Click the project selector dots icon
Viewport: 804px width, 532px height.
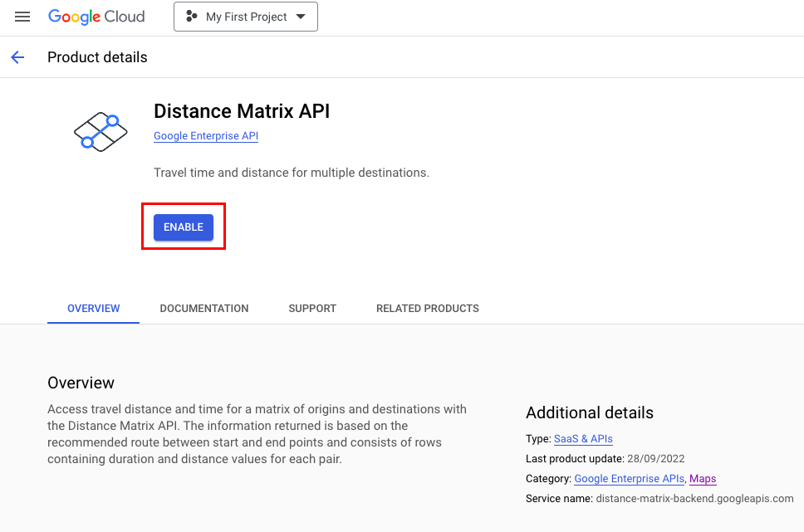(x=191, y=17)
